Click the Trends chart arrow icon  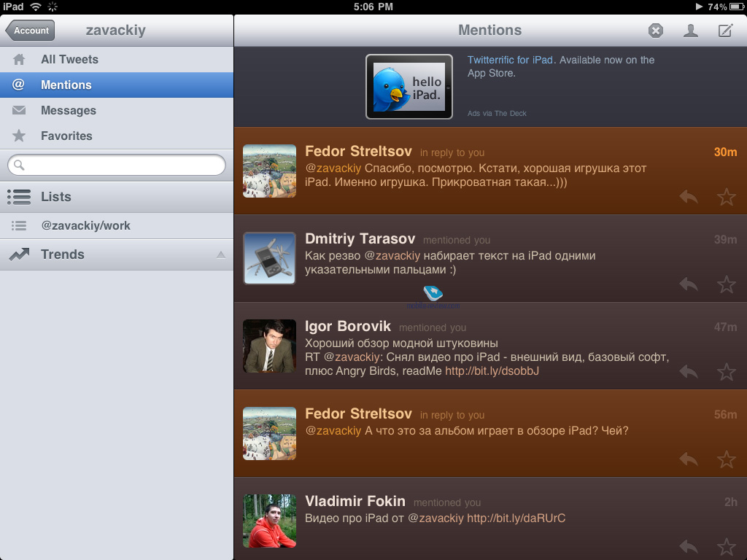point(19,254)
